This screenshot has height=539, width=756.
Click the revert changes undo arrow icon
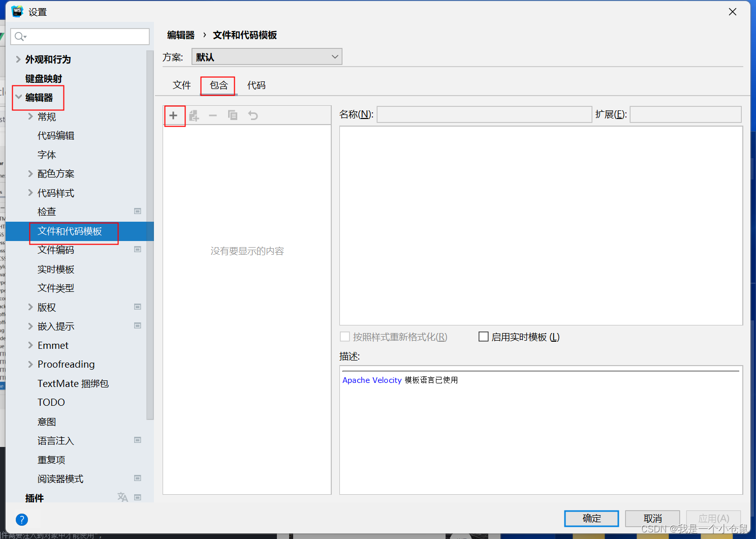[x=253, y=115]
